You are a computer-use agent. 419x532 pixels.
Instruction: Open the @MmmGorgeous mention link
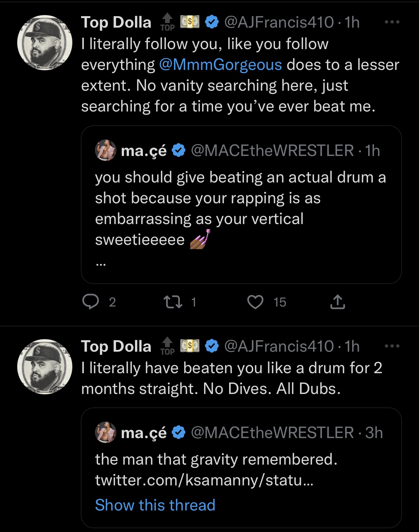tap(220, 65)
